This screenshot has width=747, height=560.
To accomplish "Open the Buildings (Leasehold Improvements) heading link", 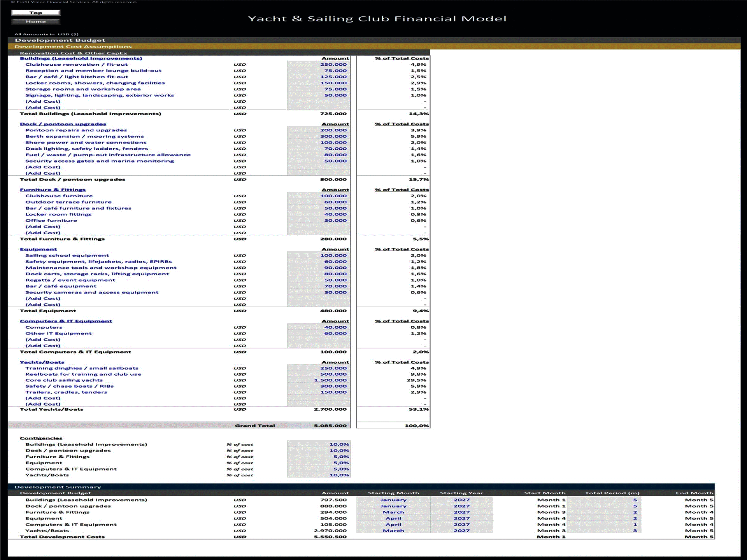I will [x=81, y=58].
